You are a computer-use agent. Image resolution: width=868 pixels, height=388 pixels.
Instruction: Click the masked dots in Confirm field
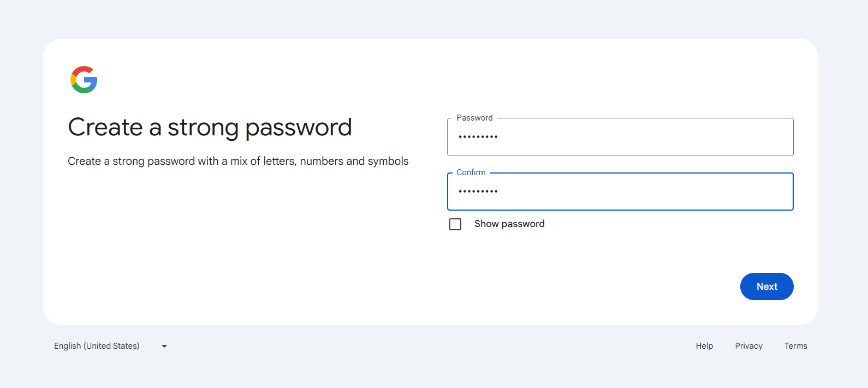pos(478,192)
